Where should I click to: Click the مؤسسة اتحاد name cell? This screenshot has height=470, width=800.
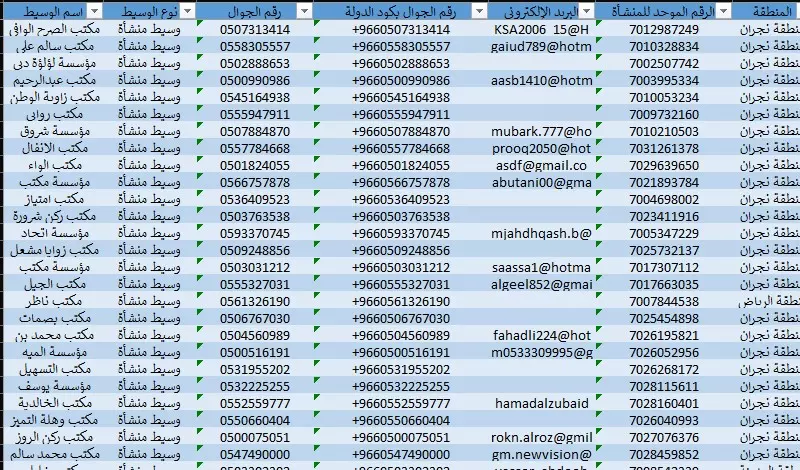coord(53,233)
